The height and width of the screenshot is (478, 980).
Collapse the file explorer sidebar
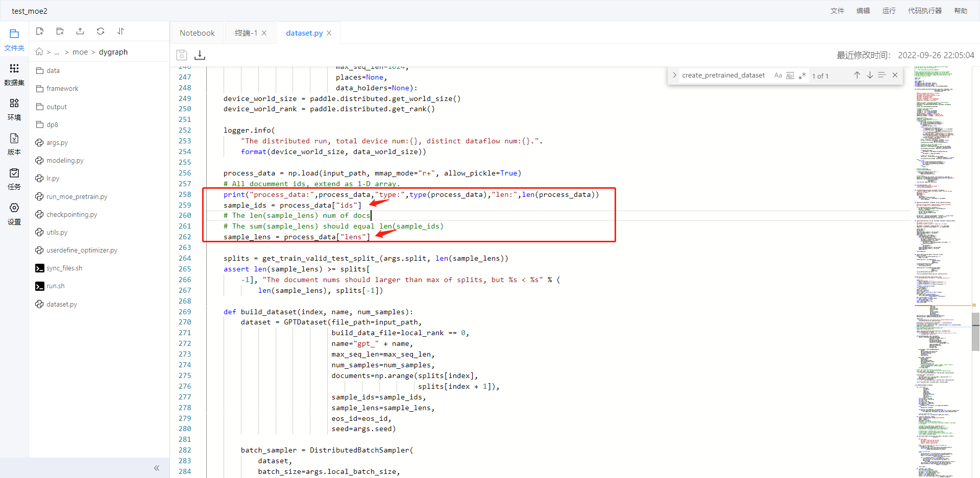(157, 468)
